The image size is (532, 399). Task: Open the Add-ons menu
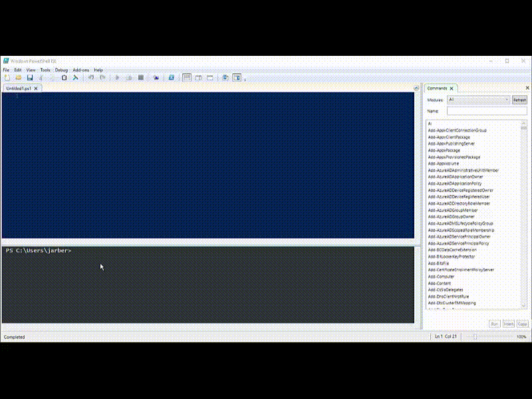80,70
